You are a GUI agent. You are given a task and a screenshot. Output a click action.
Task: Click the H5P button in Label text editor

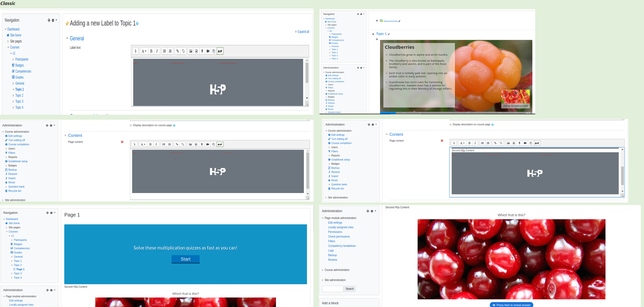[x=220, y=51]
